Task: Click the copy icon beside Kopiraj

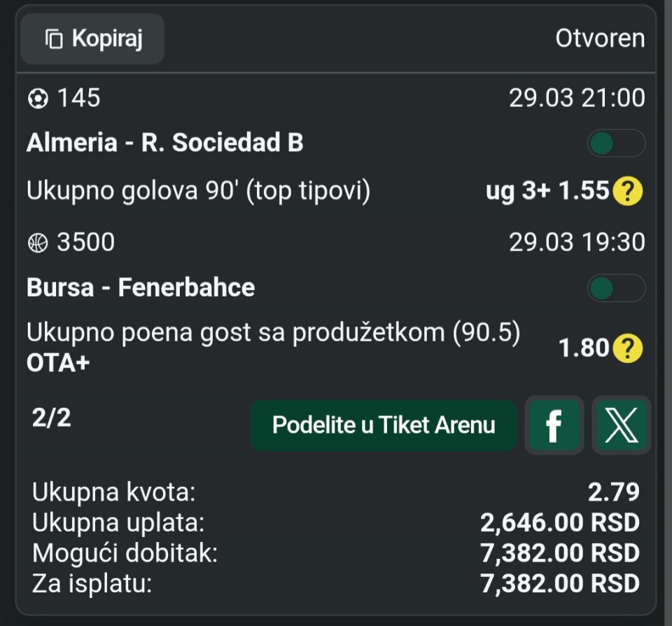Action: tap(54, 39)
